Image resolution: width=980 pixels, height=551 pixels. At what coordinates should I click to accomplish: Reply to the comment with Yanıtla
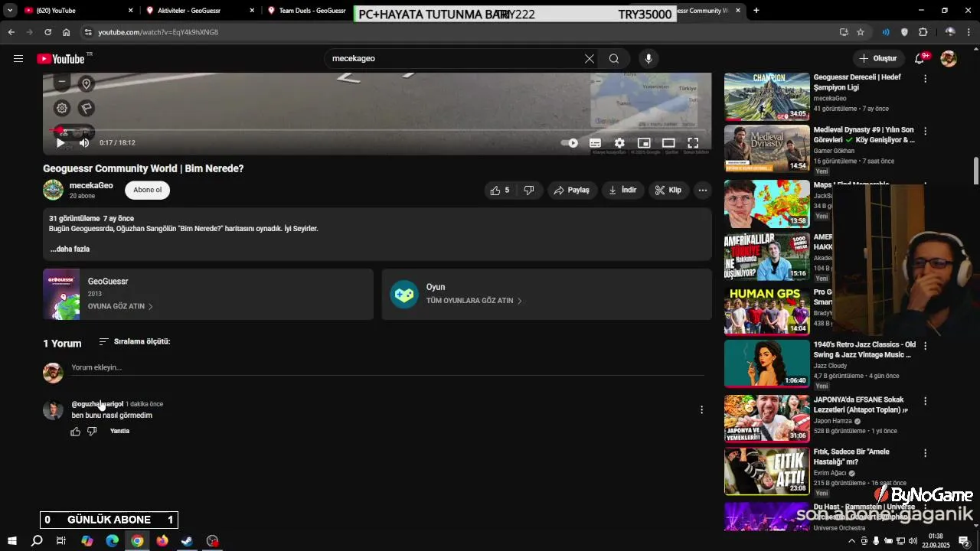point(119,431)
